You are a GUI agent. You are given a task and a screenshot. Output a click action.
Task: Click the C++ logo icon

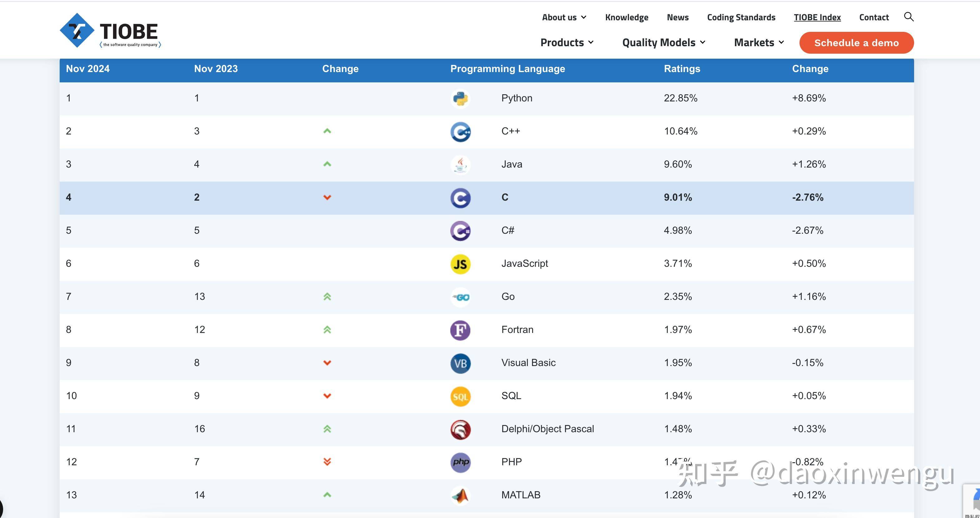click(x=460, y=131)
